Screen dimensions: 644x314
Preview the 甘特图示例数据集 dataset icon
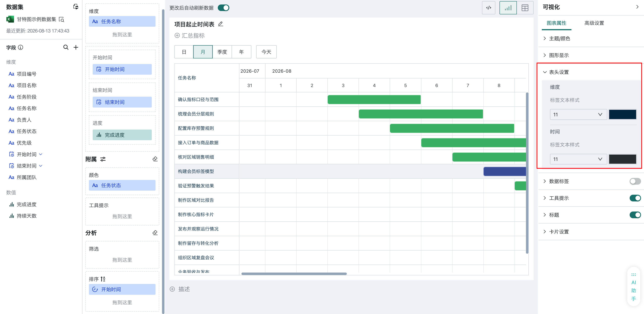[62, 19]
